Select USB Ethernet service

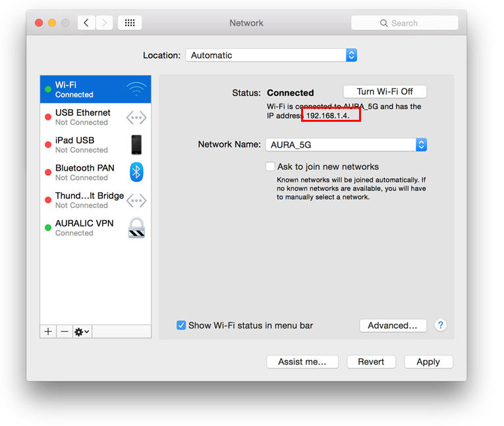pos(96,117)
